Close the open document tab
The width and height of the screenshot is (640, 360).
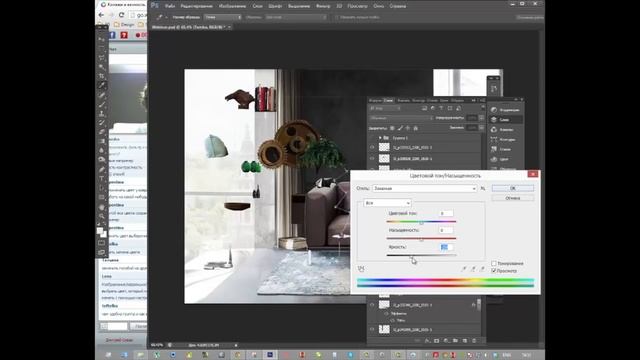pos(229,27)
